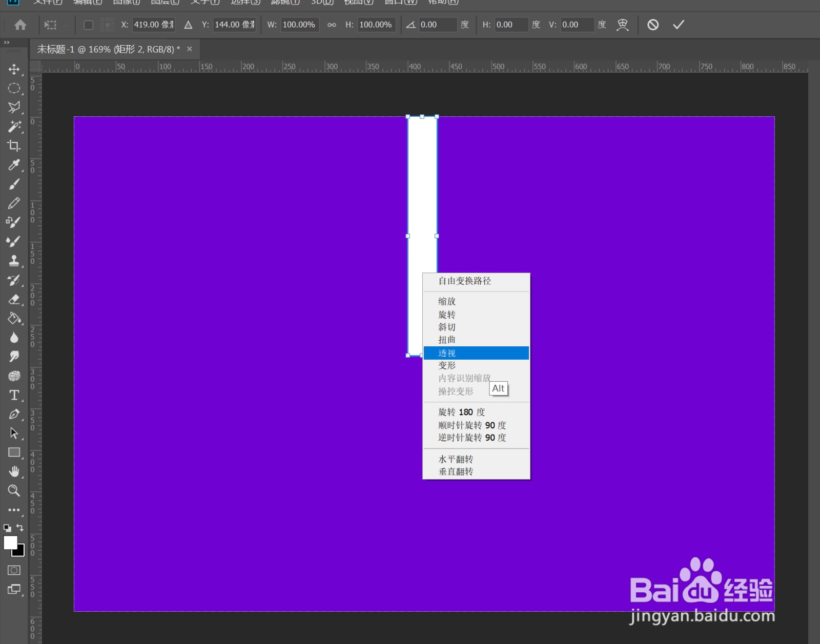Image resolution: width=820 pixels, height=644 pixels.
Task: Select the Sponge tool
Action: tap(14, 376)
